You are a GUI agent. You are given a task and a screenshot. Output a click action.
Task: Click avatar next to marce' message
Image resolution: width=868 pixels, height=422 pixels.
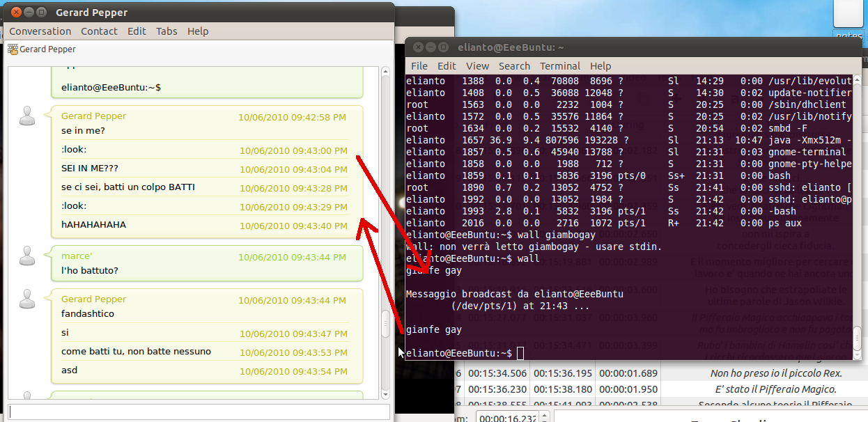pos(27,256)
